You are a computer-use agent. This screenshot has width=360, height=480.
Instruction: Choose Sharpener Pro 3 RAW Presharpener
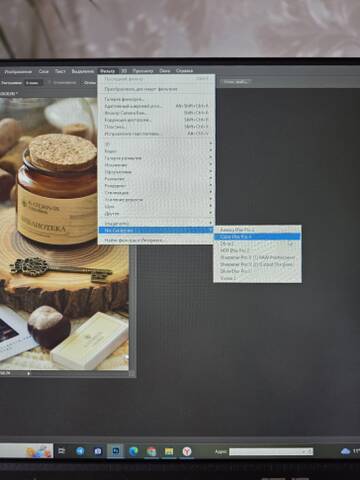pyautogui.click(x=257, y=257)
